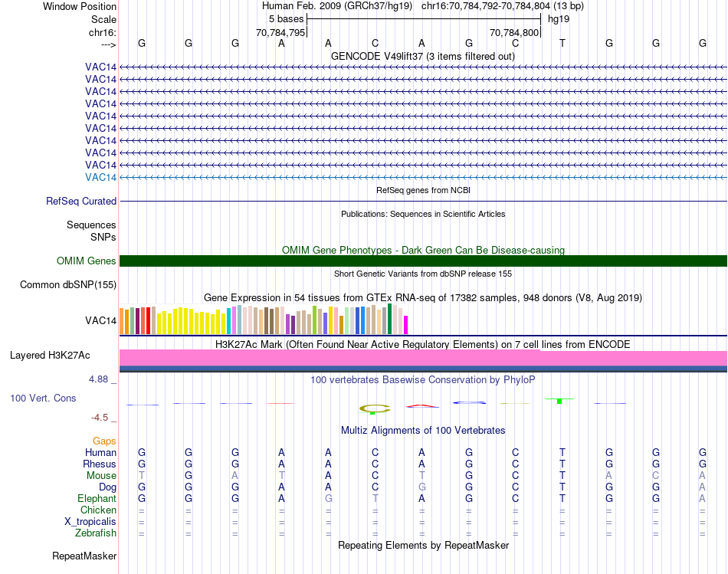Click "RefSeq genes from NCBI" title
This screenshot has height=574, width=728.
tap(423, 190)
